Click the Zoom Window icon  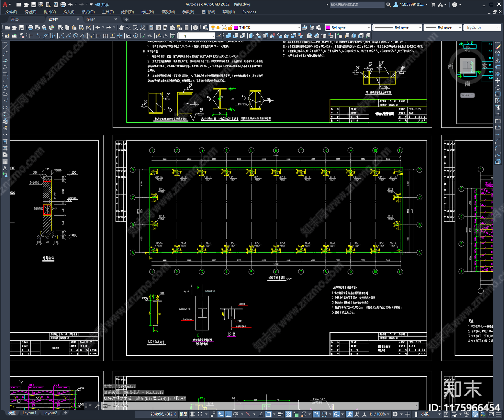click(x=135, y=28)
